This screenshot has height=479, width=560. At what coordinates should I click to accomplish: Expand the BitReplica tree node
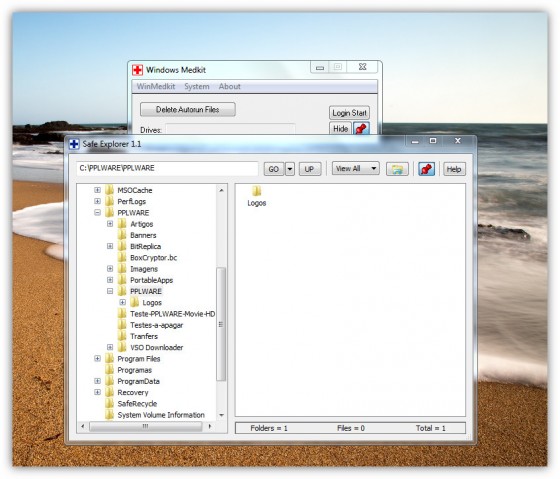(x=110, y=246)
